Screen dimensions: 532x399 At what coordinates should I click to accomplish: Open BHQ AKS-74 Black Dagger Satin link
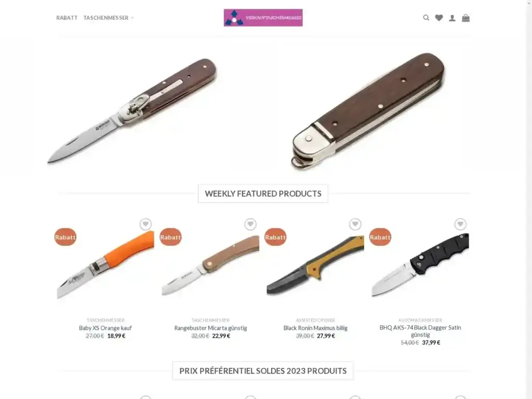coord(420,331)
